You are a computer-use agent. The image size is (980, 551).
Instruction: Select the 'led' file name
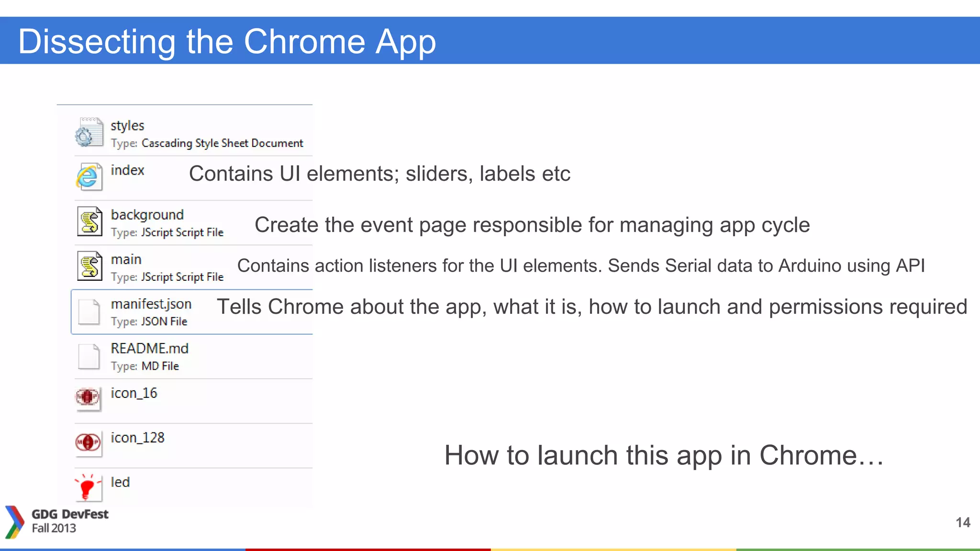[120, 482]
